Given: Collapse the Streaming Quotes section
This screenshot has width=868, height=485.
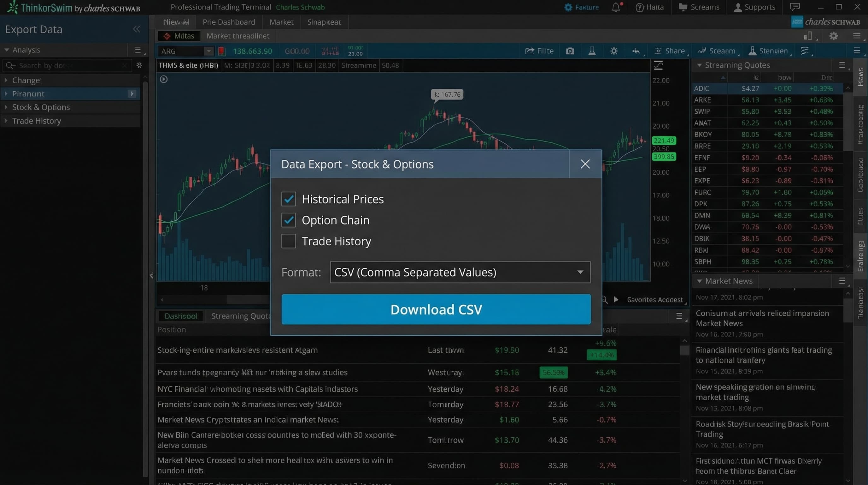Looking at the screenshot, I should coord(700,65).
